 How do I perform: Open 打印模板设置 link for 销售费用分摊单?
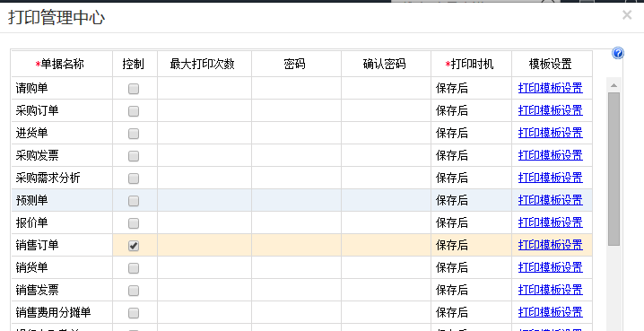click(551, 312)
